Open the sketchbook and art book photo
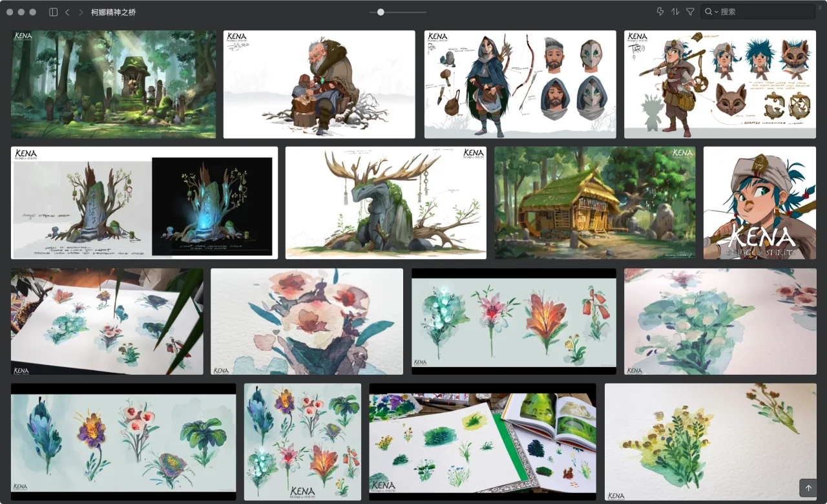Screen dimensions: 827x504 pyautogui.click(x=483, y=442)
